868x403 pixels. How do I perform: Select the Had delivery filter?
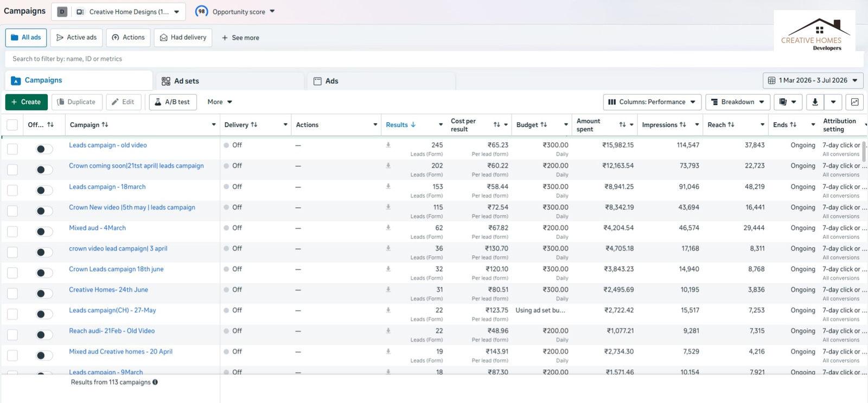[x=183, y=37]
